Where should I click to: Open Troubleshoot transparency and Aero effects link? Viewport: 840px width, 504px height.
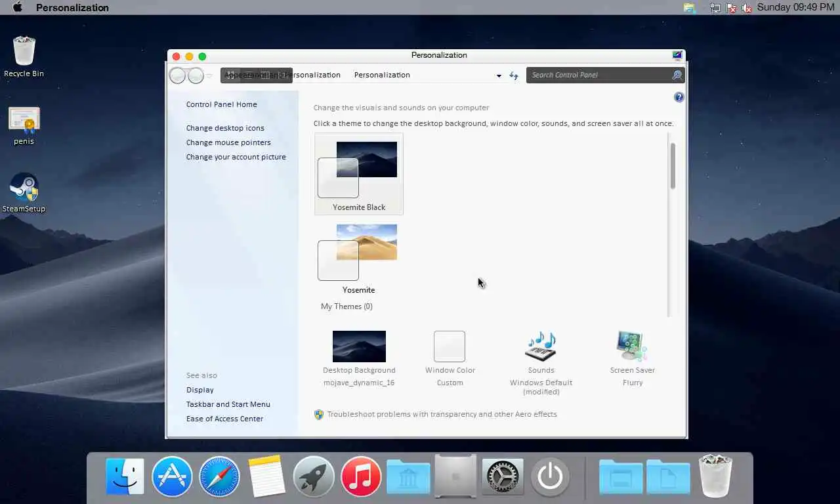[x=442, y=414]
